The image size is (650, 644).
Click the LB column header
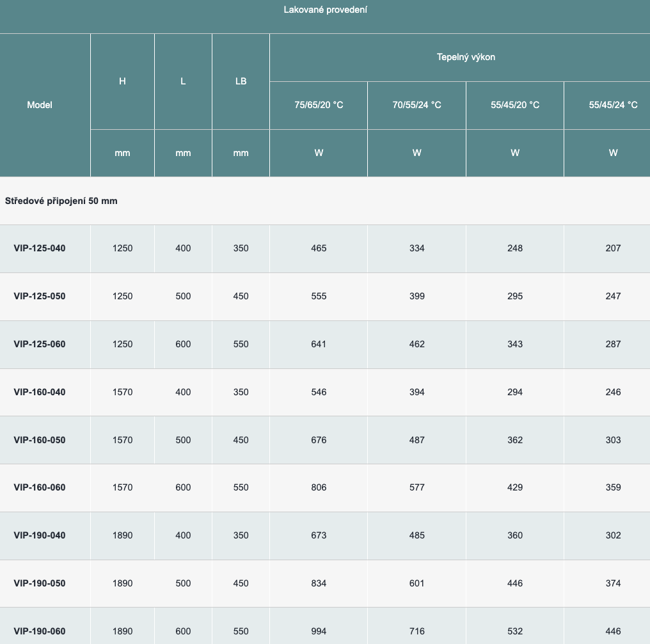241,81
